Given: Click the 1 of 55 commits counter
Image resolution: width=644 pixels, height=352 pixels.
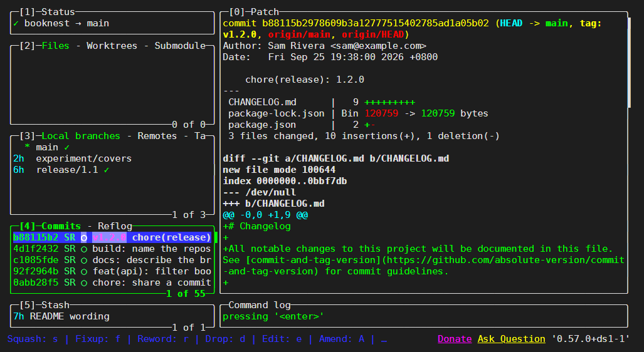Looking at the screenshot, I should [x=186, y=294].
